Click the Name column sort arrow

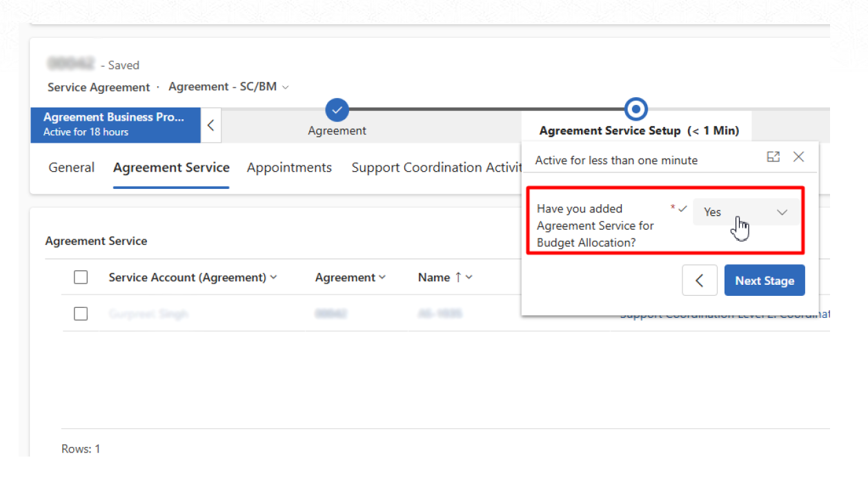click(x=457, y=277)
